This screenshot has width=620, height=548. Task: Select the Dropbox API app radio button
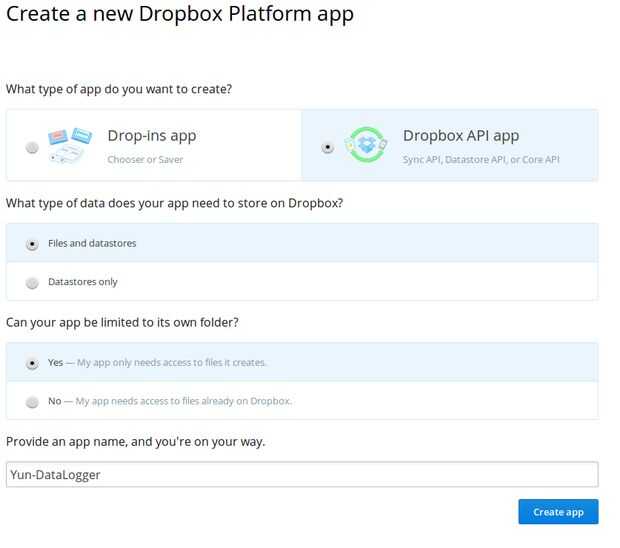point(327,147)
